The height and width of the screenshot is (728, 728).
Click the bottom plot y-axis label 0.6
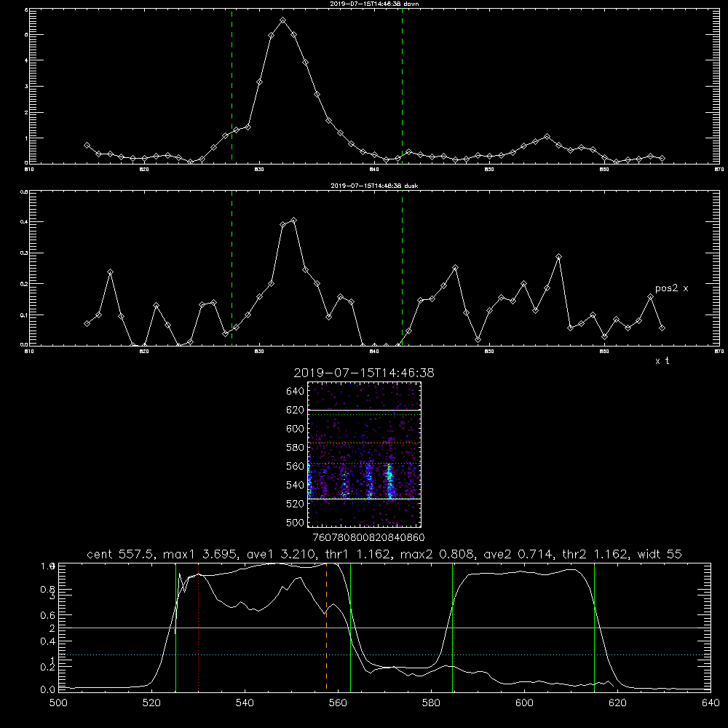(x=48, y=615)
